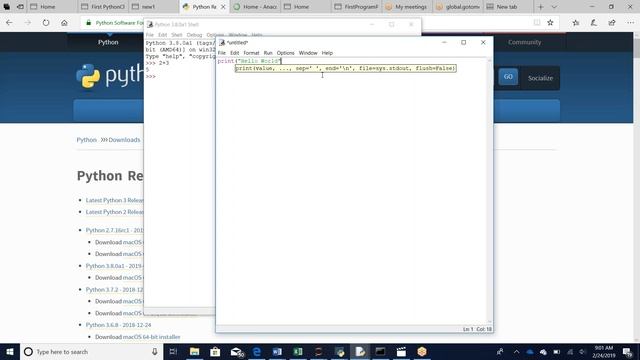
Task: Open the Python 3.7.2 release link
Action: point(114,289)
